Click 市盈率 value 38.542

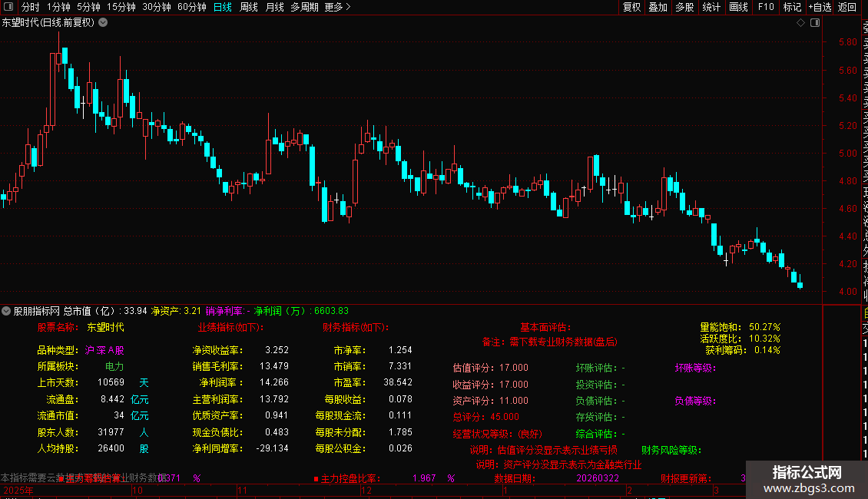coord(397,382)
